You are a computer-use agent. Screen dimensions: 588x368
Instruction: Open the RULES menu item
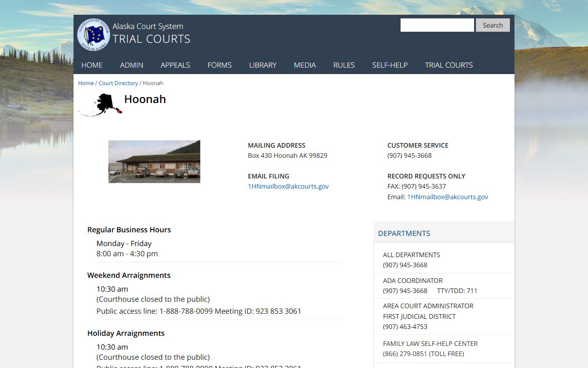click(x=344, y=65)
